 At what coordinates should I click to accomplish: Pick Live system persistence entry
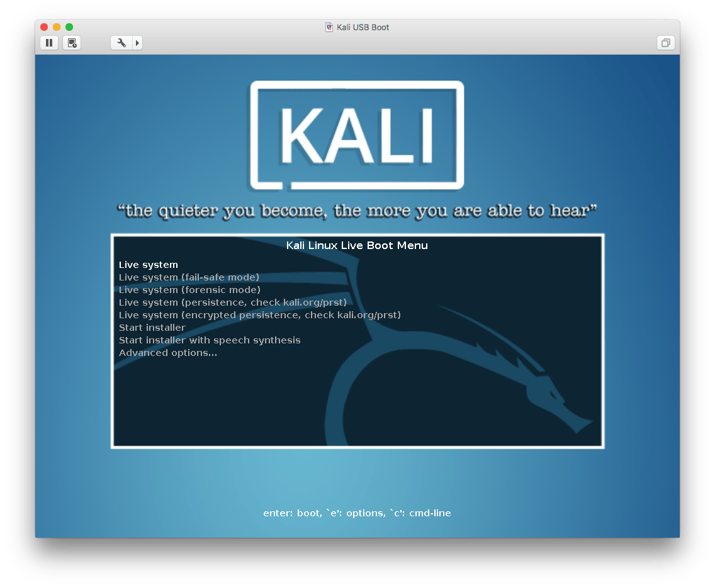[232, 302]
